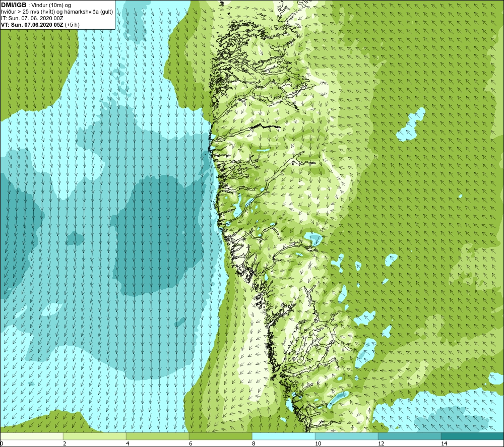Click the 12–14 m/s teal swatch

pyautogui.click(x=409, y=436)
